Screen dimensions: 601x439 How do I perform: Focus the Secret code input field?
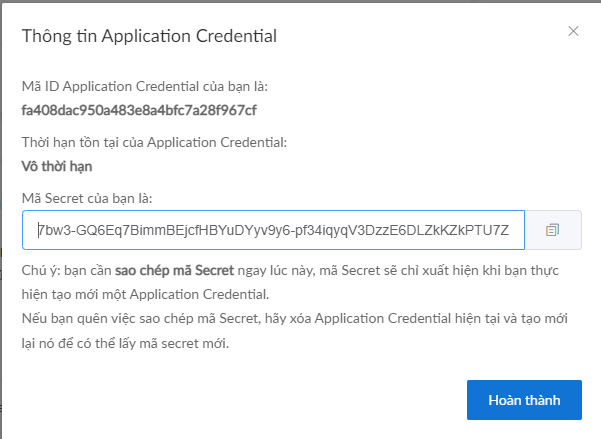(272, 230)
